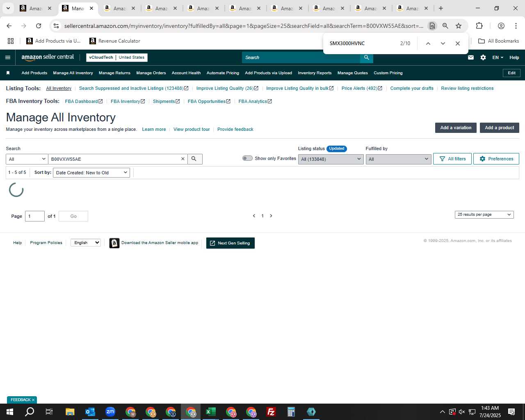Click the Add a product button
Viewport: 525px width, 420px height.
coord(500,128)
